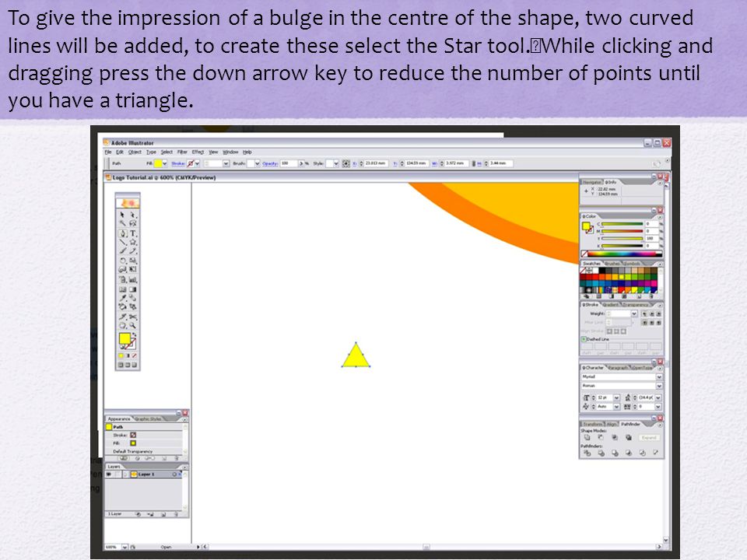Enable the Dashed Line checkbox
Screen dimensions: 747x560
(x=584, y=339)
